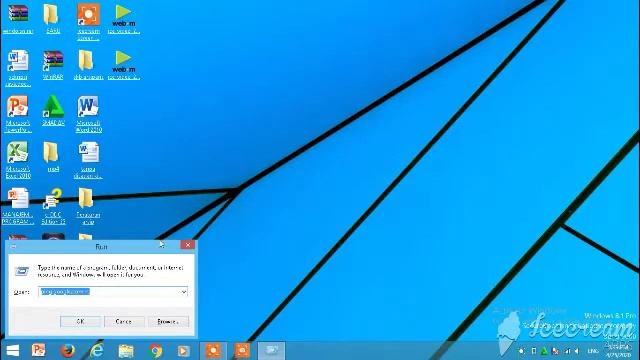Screen dimensions: 640x360
Task: Select the Icecream Screen Recorder desktop shortcut
Action: tap(88, 22)
